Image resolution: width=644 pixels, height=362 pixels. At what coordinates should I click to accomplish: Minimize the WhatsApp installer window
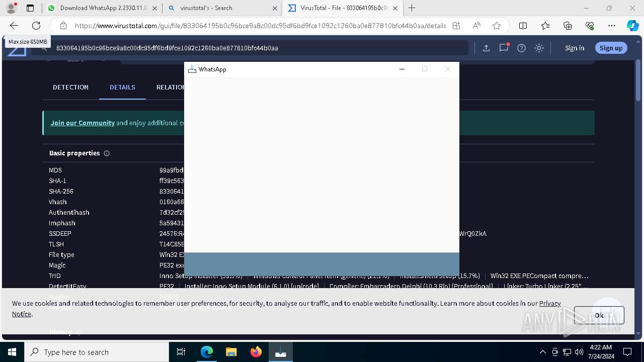402,69
